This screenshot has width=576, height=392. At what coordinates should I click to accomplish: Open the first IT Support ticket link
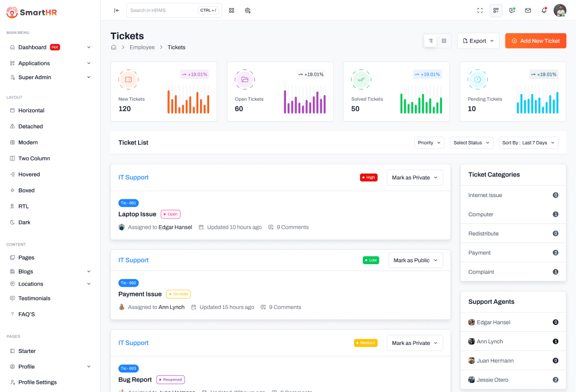(x=134, y=178)
